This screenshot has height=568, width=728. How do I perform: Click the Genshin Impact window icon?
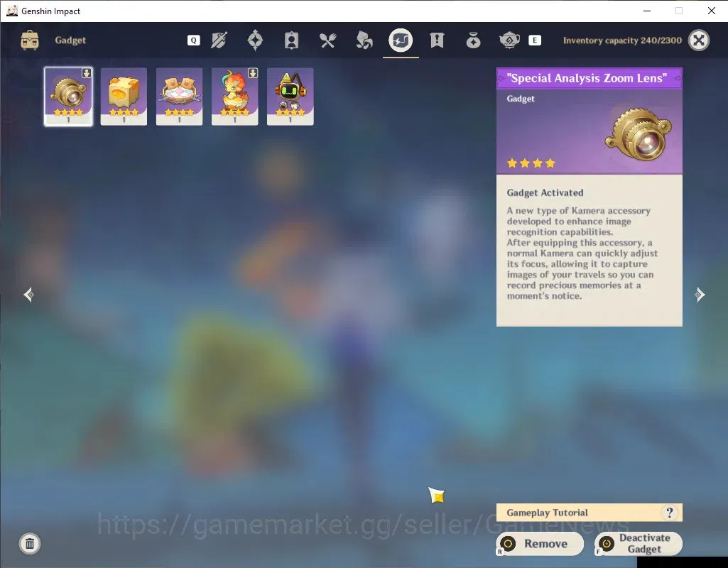pos(12,11)
